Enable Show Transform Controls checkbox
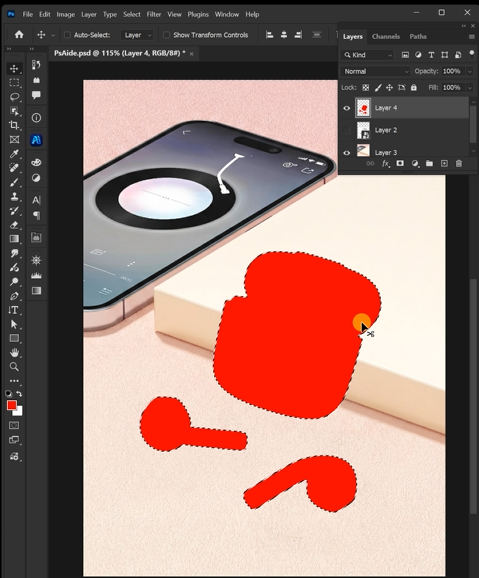479x578 pixels. [167, 35]
